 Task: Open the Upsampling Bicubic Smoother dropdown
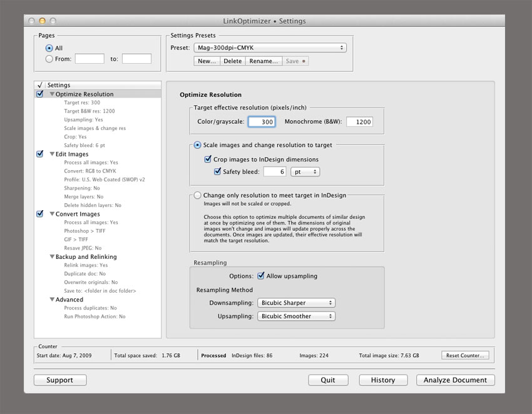[x=296, y=316]
